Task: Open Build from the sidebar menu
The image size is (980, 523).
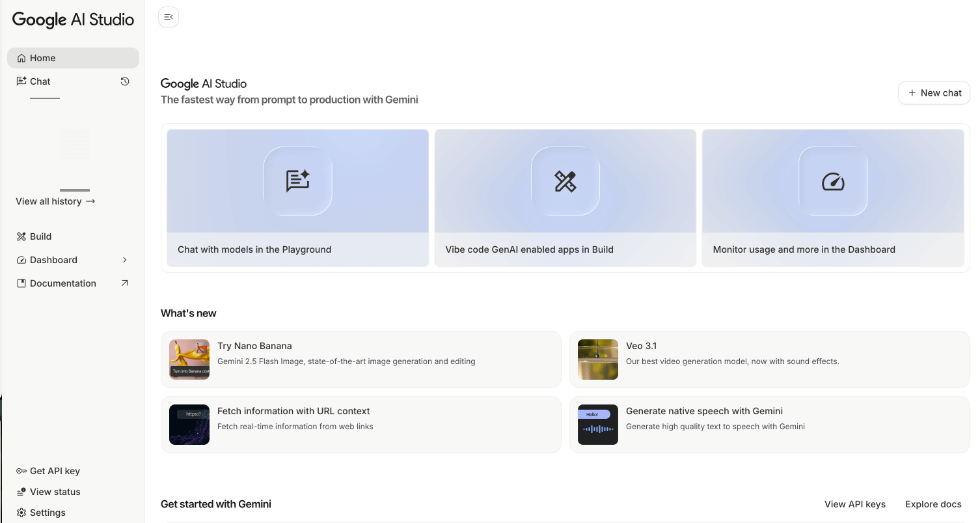Action: 40,236
